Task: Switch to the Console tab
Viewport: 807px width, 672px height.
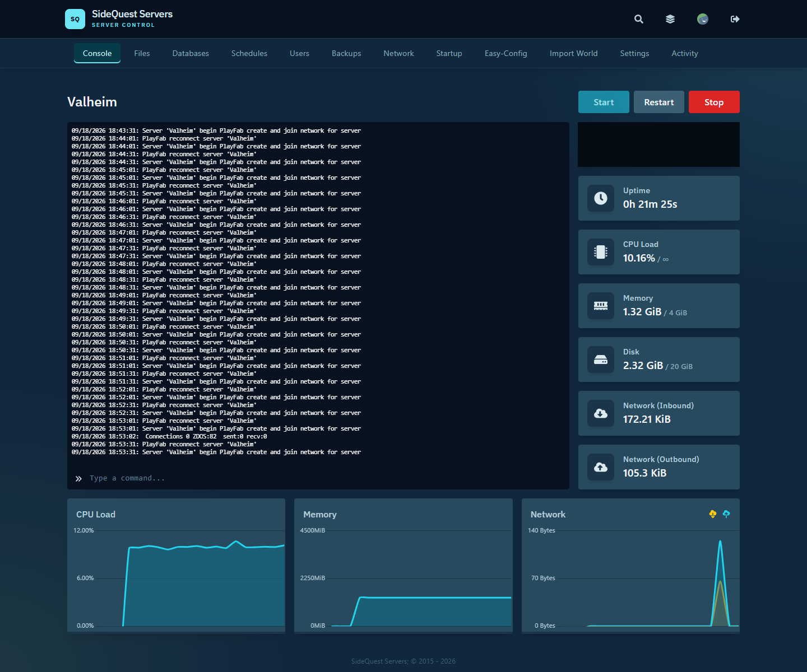Action: pyautogui.click(x=98, y=53)
